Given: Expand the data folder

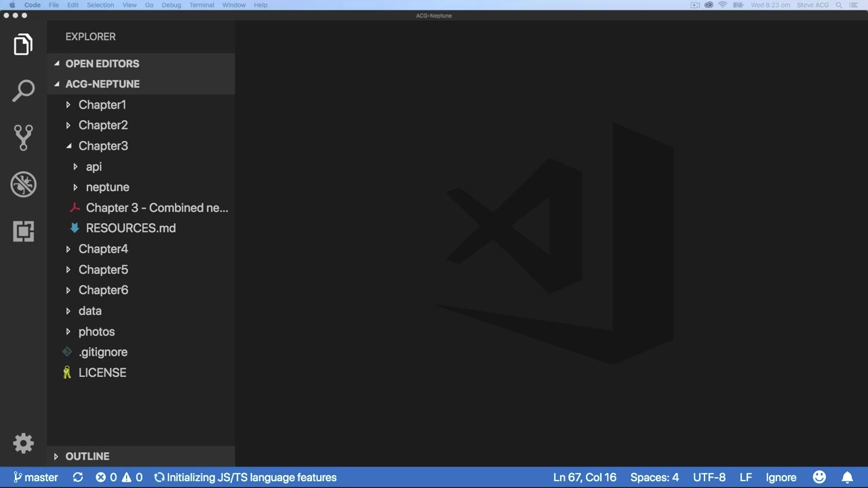Looking at the screenshot, I should click(141, 311).
